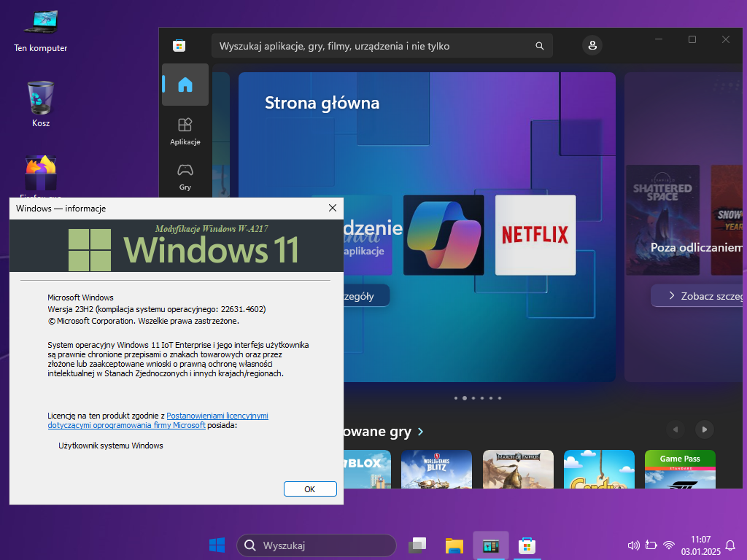This screenshot has height=560, width=747.
Task: Open Gry section in Store sidebar
Action: coord(185,176)
